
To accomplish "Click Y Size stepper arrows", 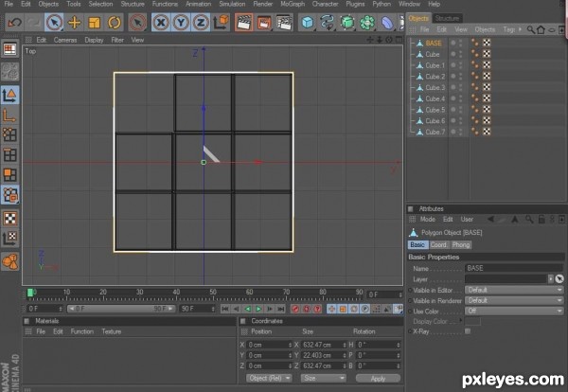I will click(x=345, y=355).
